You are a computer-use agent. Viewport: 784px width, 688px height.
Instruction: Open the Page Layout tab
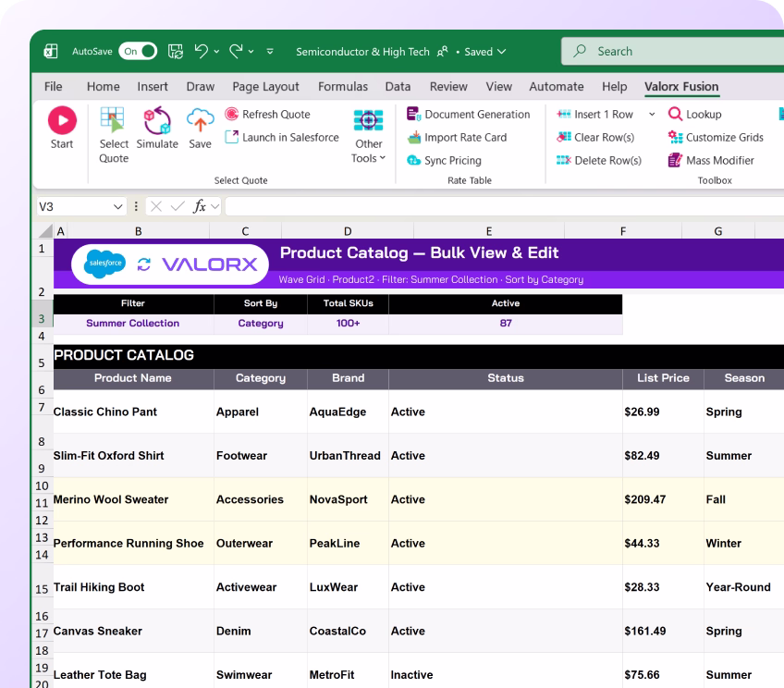tap(265, 87)
